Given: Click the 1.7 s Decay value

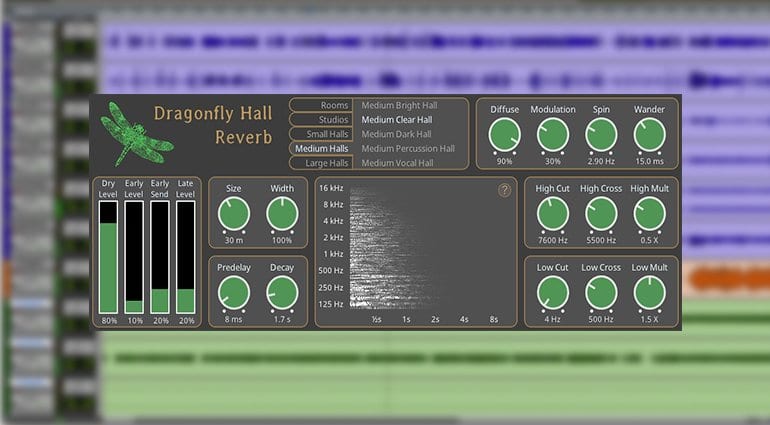Looking at the screenshot, I should (282, 319).
